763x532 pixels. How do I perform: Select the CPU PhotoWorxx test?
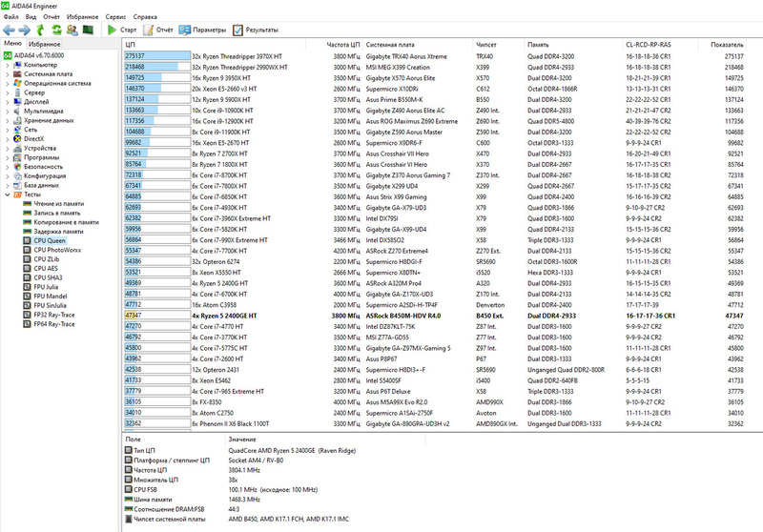pos(52,250)
